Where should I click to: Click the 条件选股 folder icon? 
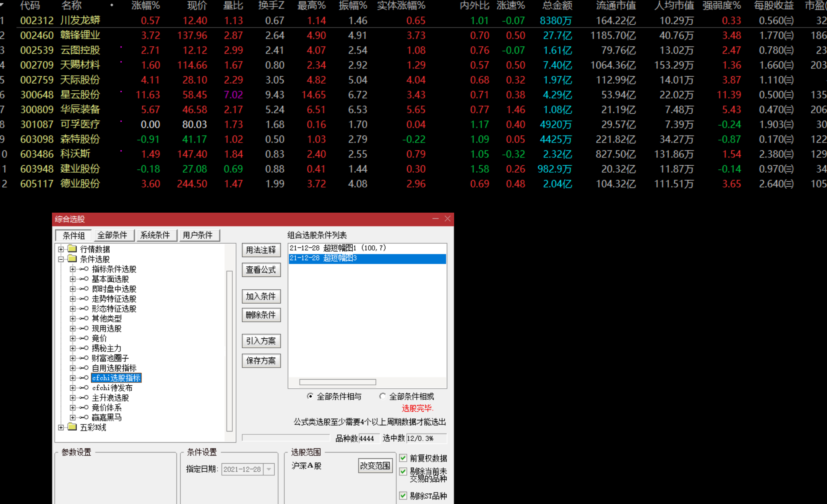pos(73,259)
